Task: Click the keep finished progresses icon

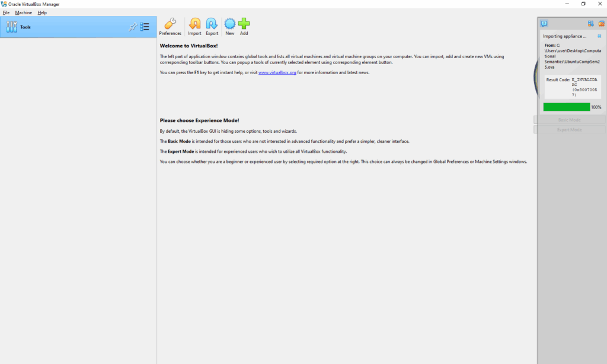Action: 590,24
